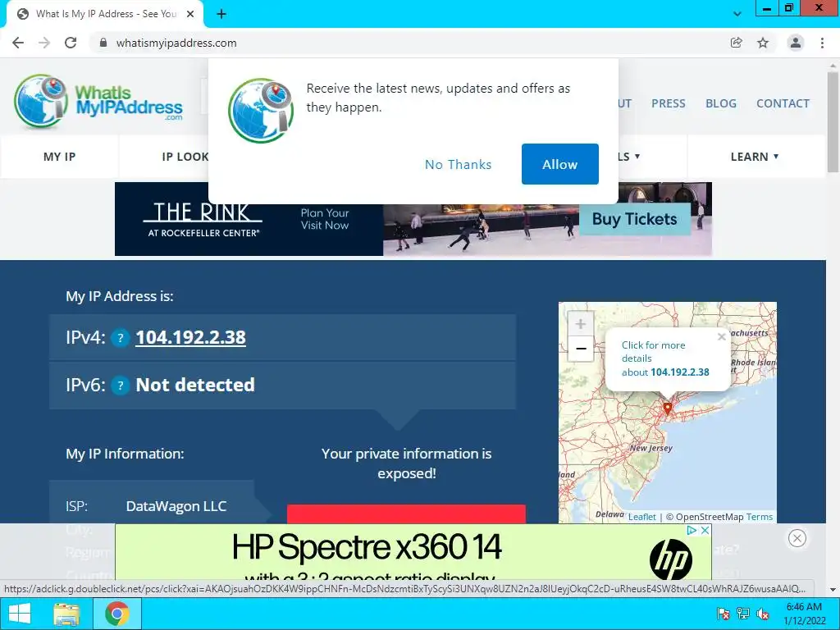Dismiss bottom banner with circled X
Image resolution: width=840 pixels, height=630 pixels.
(797, 538)
